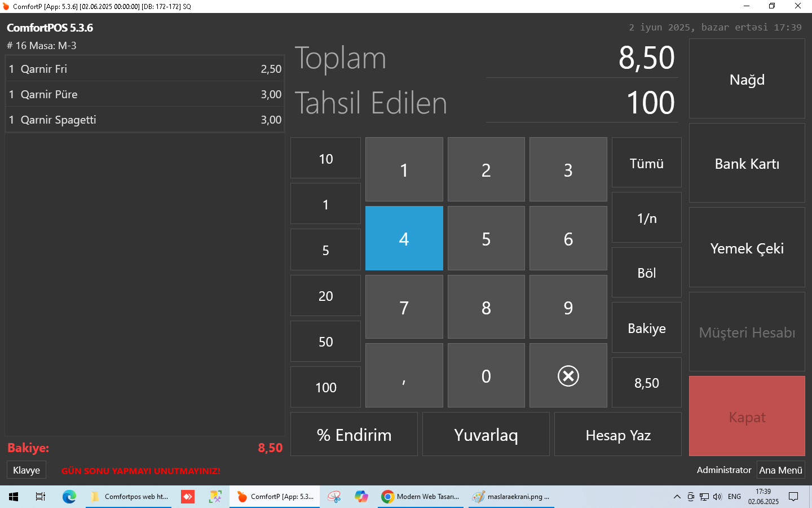Open Copilot from the taskbar
This screenshot has height=508, width=812.
click(x=361, y=497)
